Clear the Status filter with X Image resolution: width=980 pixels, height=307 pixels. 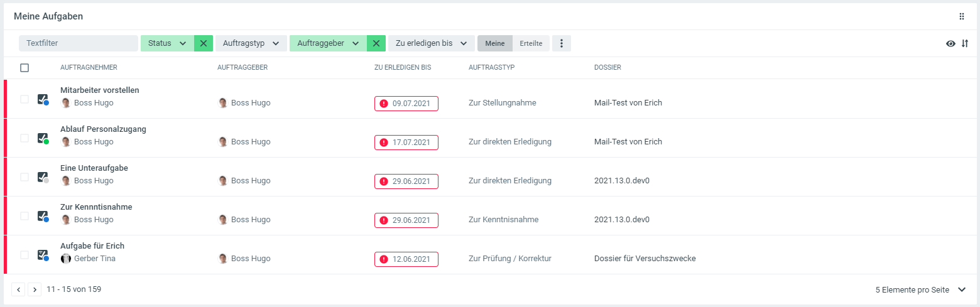pyautogui.click(x=204, y=43)
